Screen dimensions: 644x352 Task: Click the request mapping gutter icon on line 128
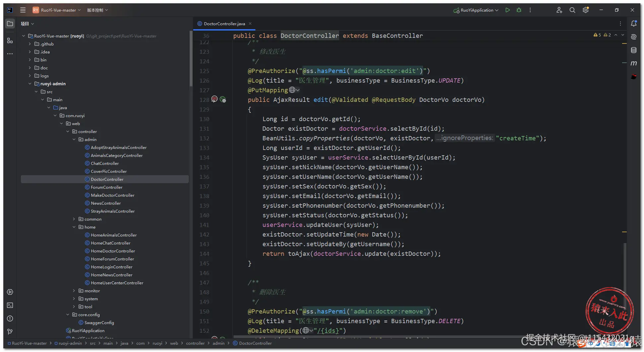(214, 99)
